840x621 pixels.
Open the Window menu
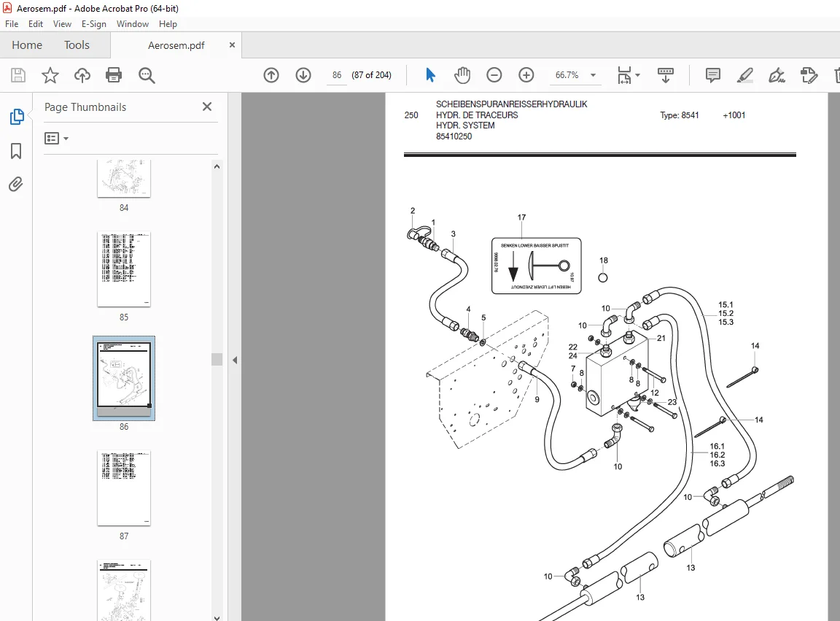(132, 23)
